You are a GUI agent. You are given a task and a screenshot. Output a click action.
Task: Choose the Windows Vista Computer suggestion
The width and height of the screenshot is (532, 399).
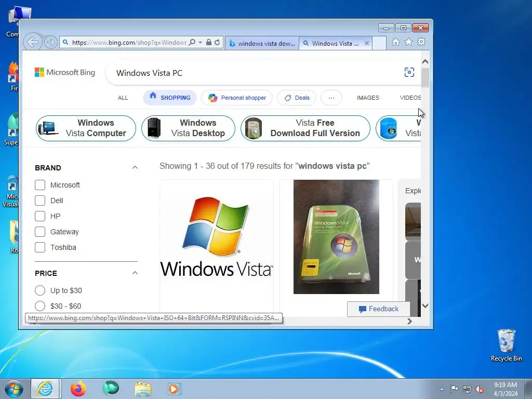coord(86,128)
